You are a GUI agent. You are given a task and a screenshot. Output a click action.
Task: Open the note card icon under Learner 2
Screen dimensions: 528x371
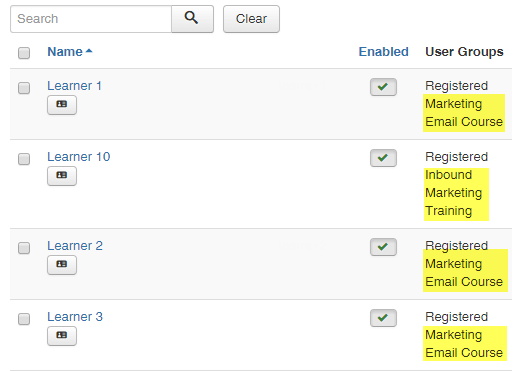[62, 265]
